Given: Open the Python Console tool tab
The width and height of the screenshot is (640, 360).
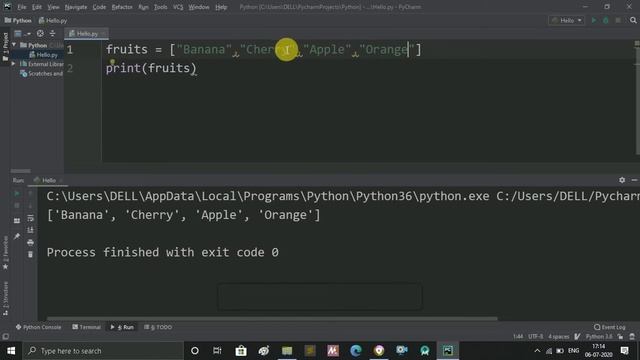Looking at the screenshot, I should tap(38, 327).
